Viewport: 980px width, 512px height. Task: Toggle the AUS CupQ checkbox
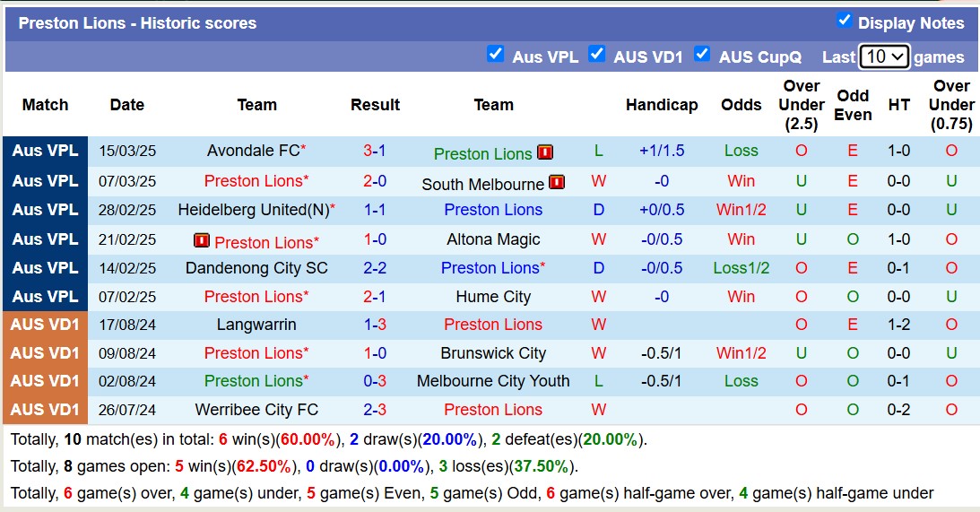(702, 55)
